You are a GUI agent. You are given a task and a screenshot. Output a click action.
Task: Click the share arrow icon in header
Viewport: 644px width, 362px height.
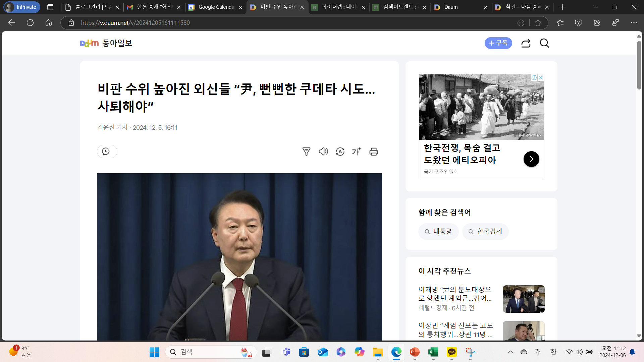click(526, 43)
